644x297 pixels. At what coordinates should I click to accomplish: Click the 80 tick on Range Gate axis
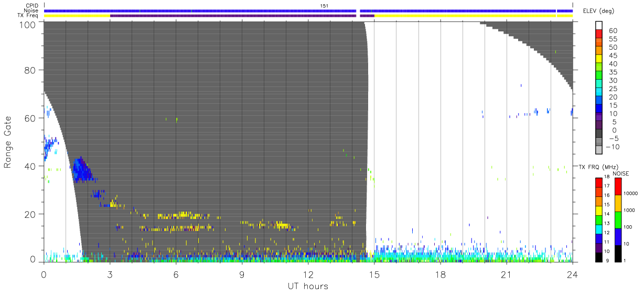30,70
